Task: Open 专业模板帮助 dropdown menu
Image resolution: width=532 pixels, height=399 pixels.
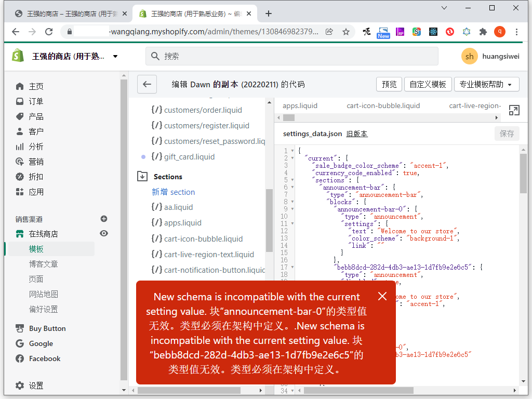Action: click(486, 84)
